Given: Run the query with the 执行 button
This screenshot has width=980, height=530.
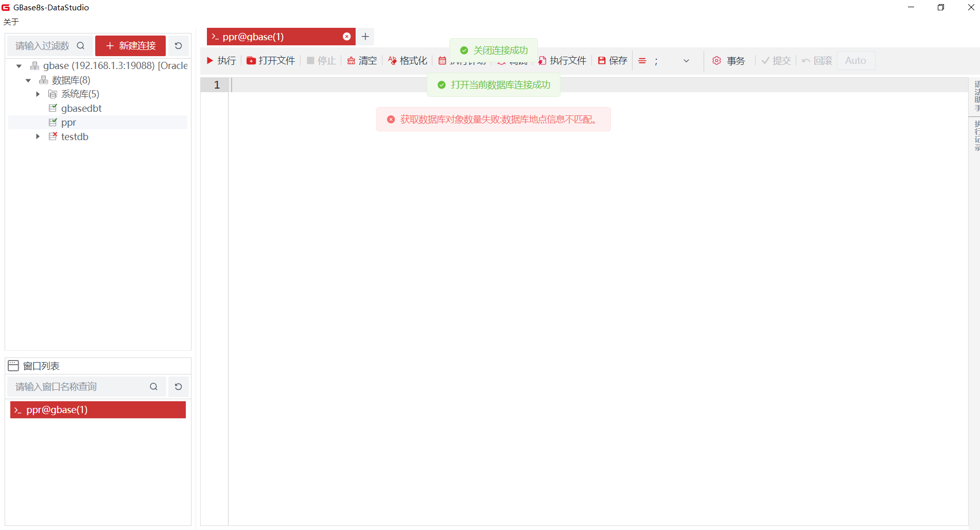Looking at the screenshot, I should coord(221,61).
